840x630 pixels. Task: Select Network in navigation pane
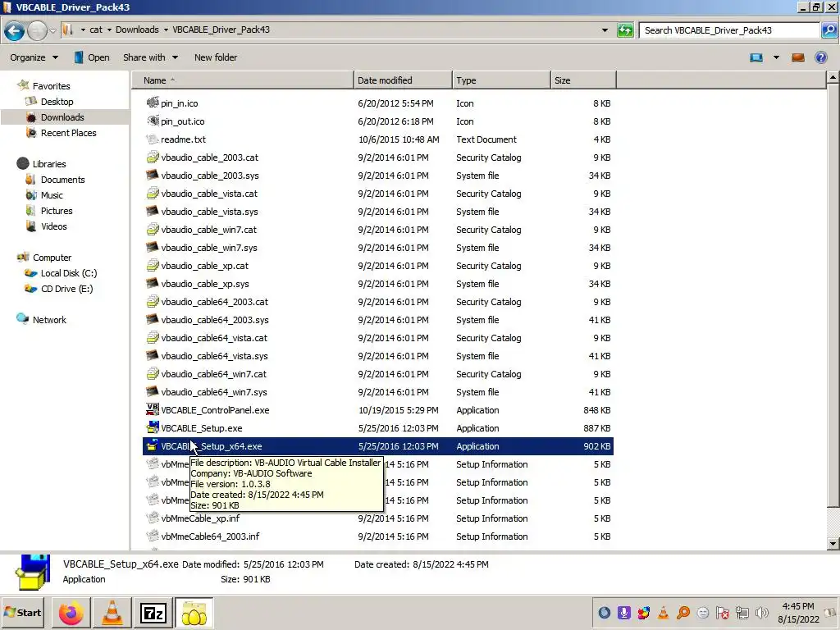(48, 319)
